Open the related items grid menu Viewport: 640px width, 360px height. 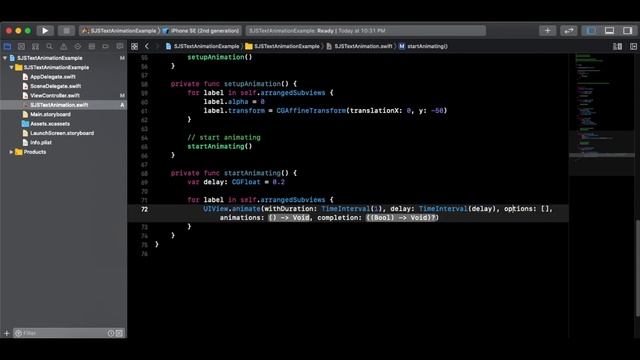pos(134,47)
